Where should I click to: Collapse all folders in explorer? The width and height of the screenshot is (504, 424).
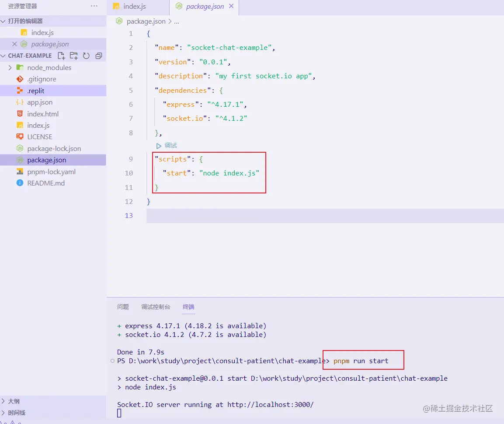coord(99,56)
